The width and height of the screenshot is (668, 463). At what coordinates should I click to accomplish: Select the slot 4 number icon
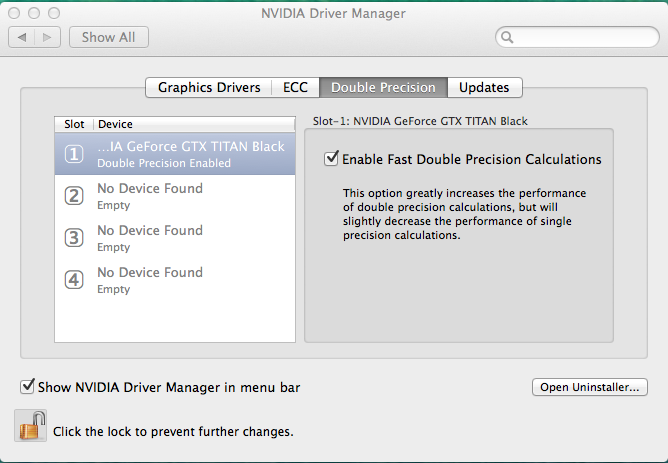(74, 280)
